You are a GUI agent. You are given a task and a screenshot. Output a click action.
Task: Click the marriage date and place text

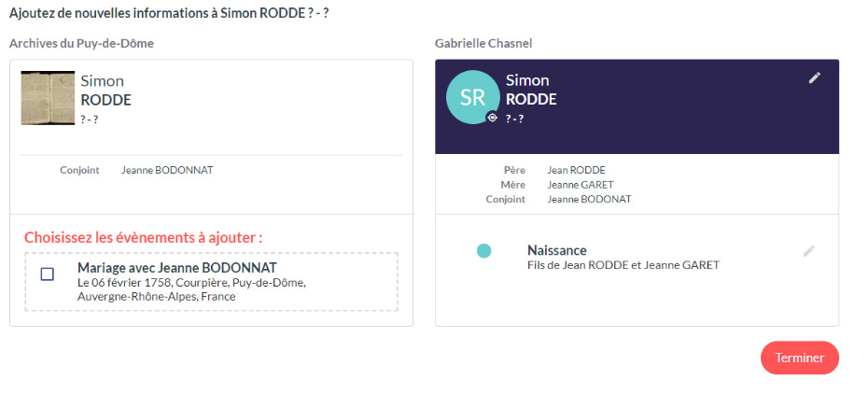(190, 289)
